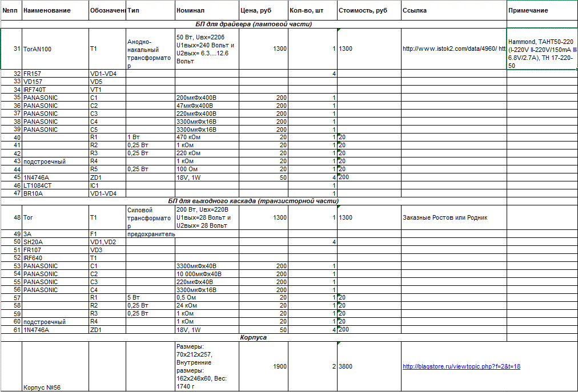Image resolution: width=578 pixels, height=392 pixels.
Task: Select the Заказные Ростов или Родник cell
Action: [x=453, y=217]
